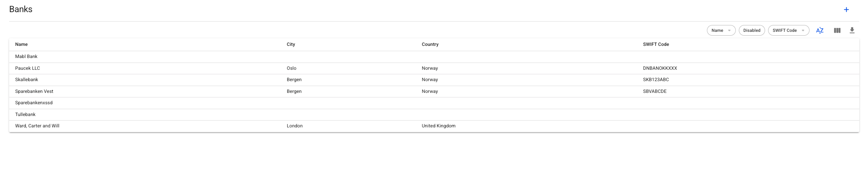Screen dimensions: 868x174
Task: Select the Paucek LLC bank entry
Action: [x=28, y=69]
